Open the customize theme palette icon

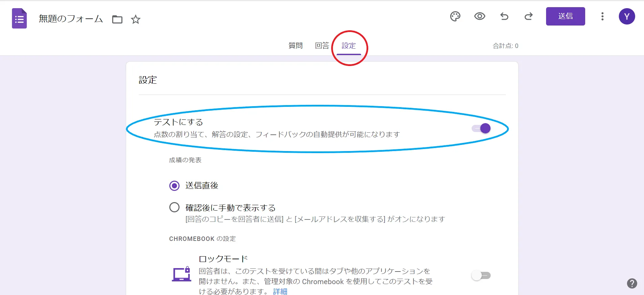pos(455,16)
